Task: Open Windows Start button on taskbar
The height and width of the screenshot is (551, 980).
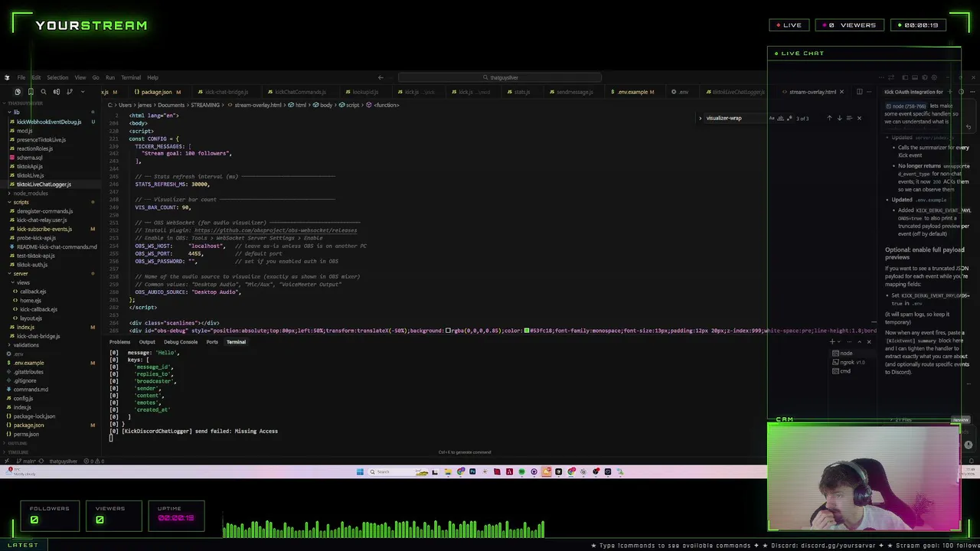Action: [x=360, y=471]
